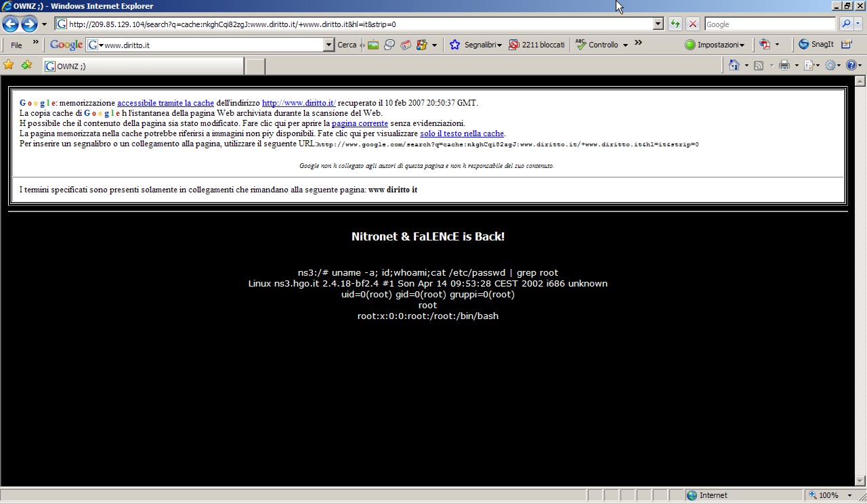Open Favorites Center star icon
This screenshot has width=867, height=504.
click(9, 65)
